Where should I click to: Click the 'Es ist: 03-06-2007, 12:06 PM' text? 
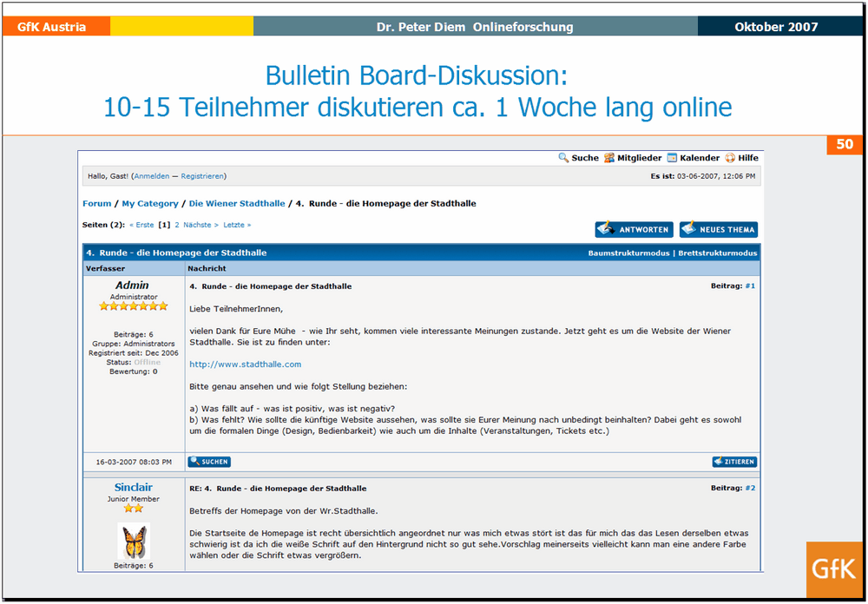702,176
